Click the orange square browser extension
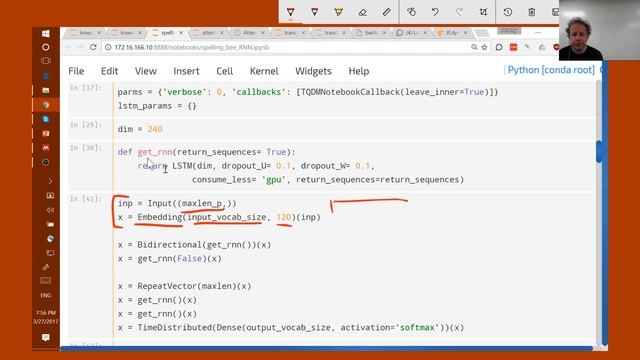Screen dimensions: 640x360 (513, 47)
